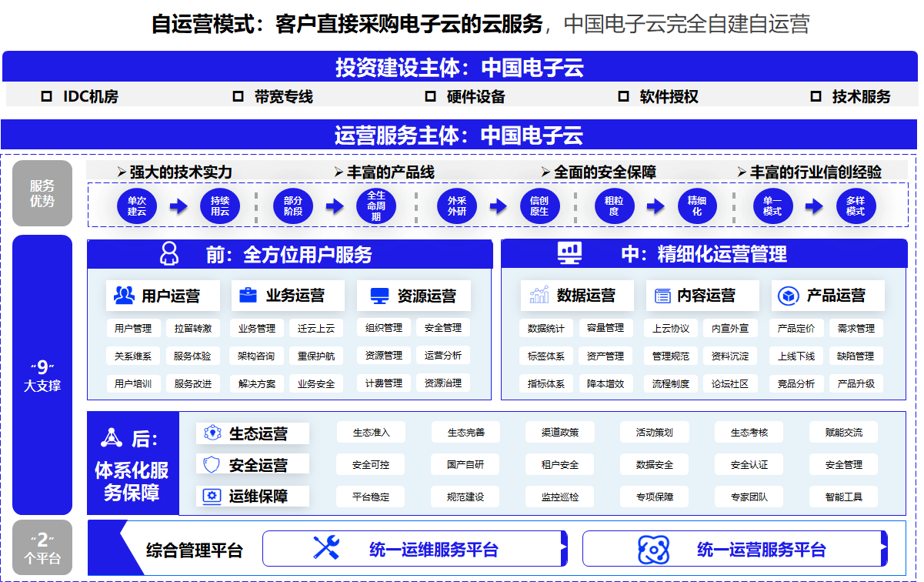Check the box next to IDC机房
The image size is (924, 582).
pyautogui.click(x=46, y=96)
